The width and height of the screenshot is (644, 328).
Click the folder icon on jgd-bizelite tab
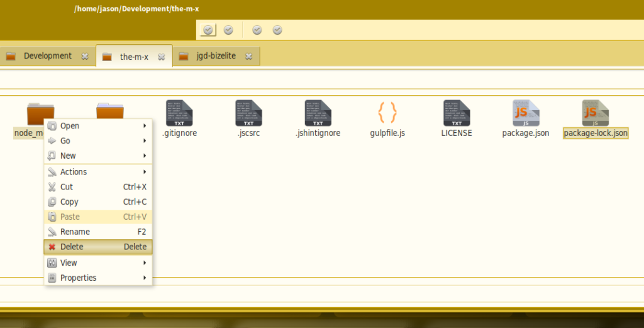[184, 56]
